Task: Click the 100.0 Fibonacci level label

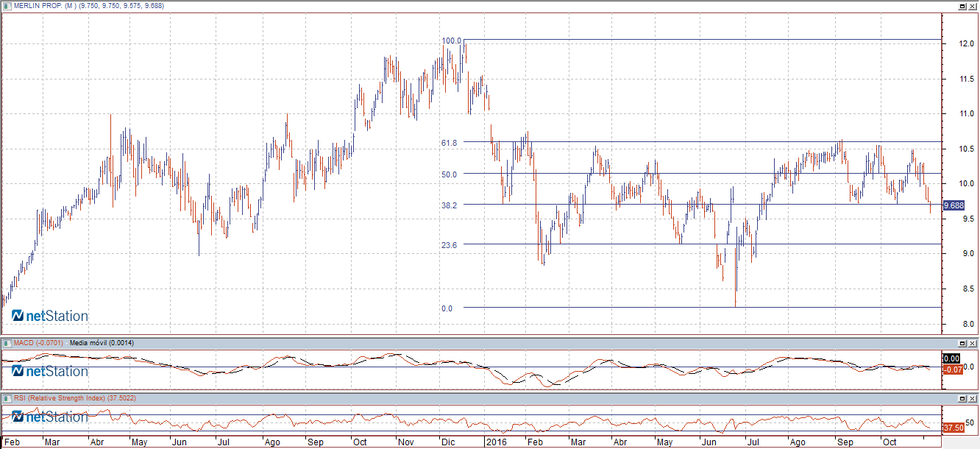Action: point(451,41)
